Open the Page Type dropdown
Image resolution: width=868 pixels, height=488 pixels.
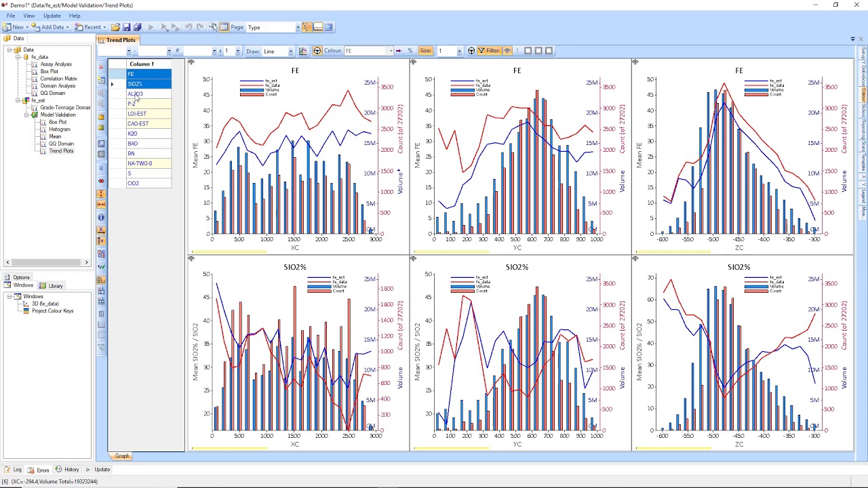click(297, 27)
